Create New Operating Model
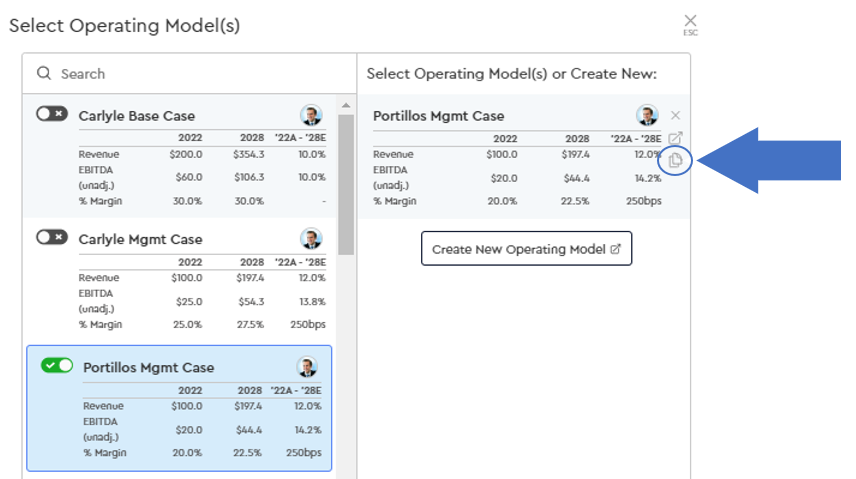This screenshot has height=479, width=856. [526, 249]
